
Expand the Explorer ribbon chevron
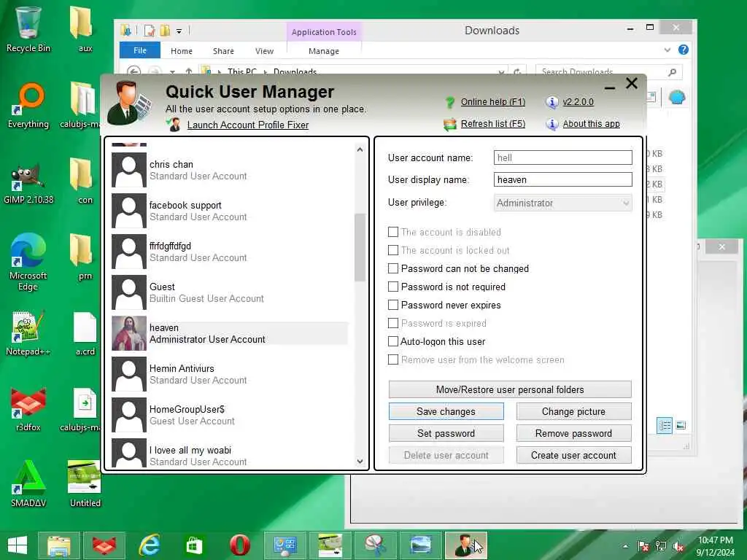[667, 50]
